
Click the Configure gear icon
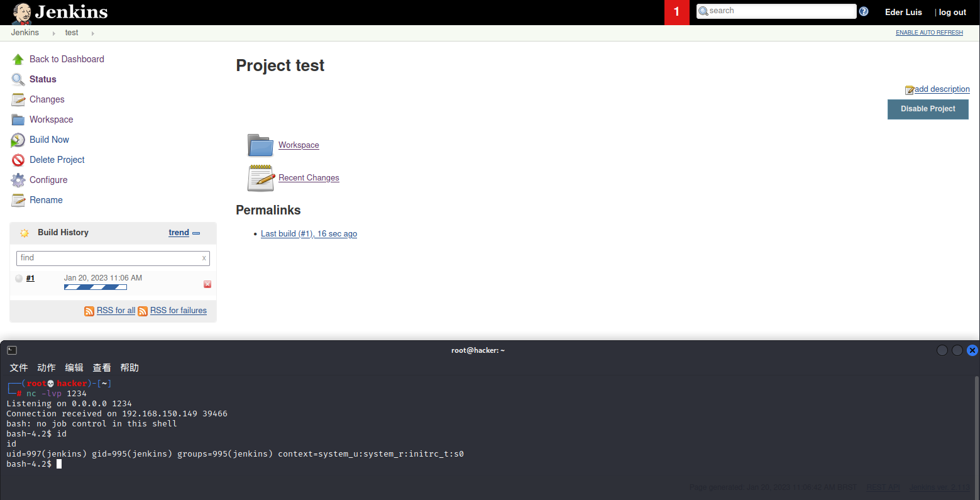pyautogui.click(x=18, y=180)
